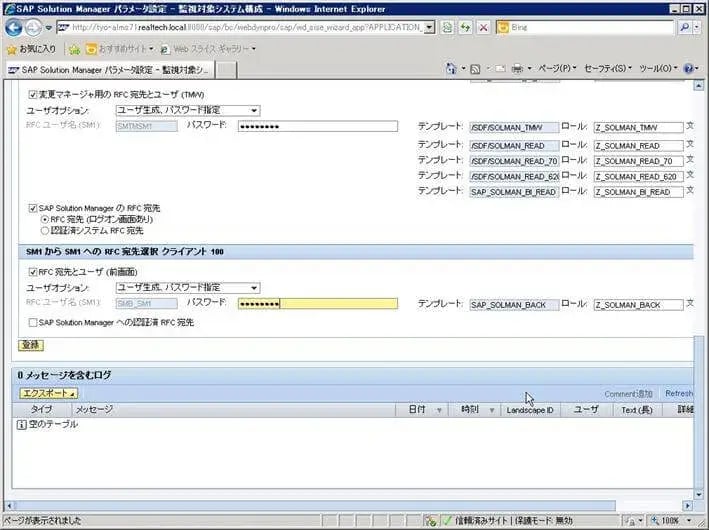Image resolution: width=709 pixels, height=530 pixels.
Task: Open the エクスポート dropdown button
Action: click(48, 393)
